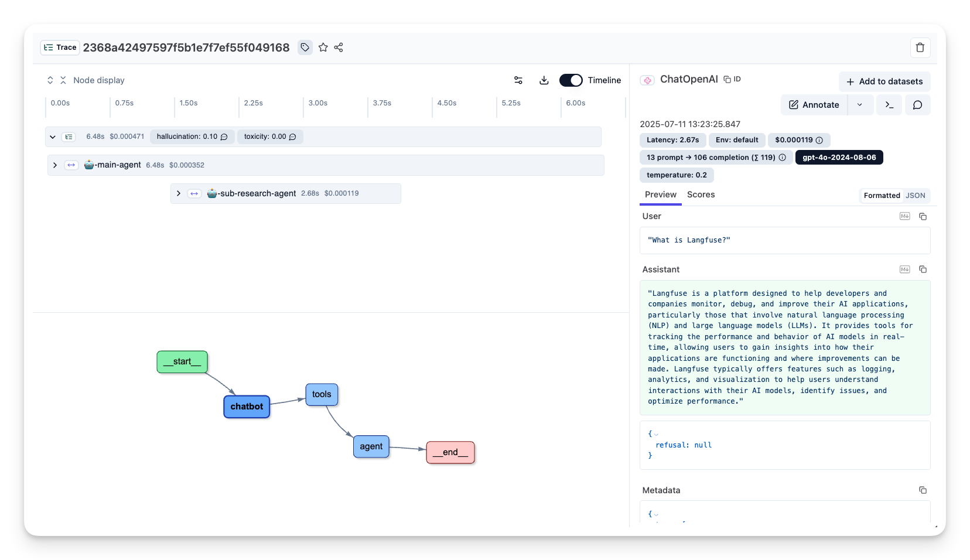The image size is (970, 560).
Task: Switch output view to JSON
Action: coord(915,195)
